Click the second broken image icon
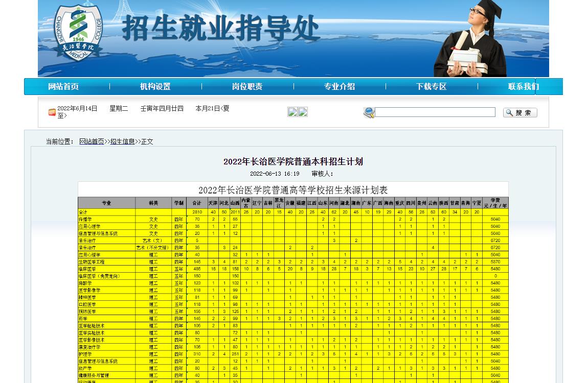 pyautogui.click(x=303, y=112)
